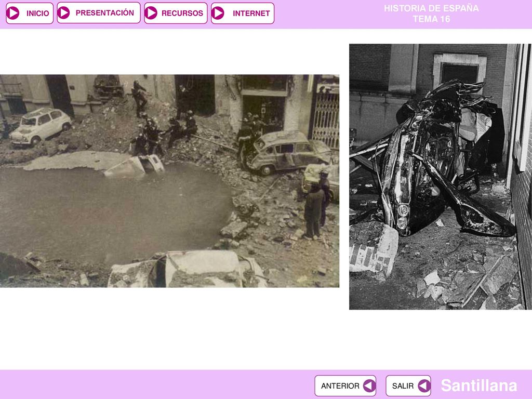Screen dimensions: 532x399
Task: Exit using the SALIR text
Action: click(x=403, y=386)
